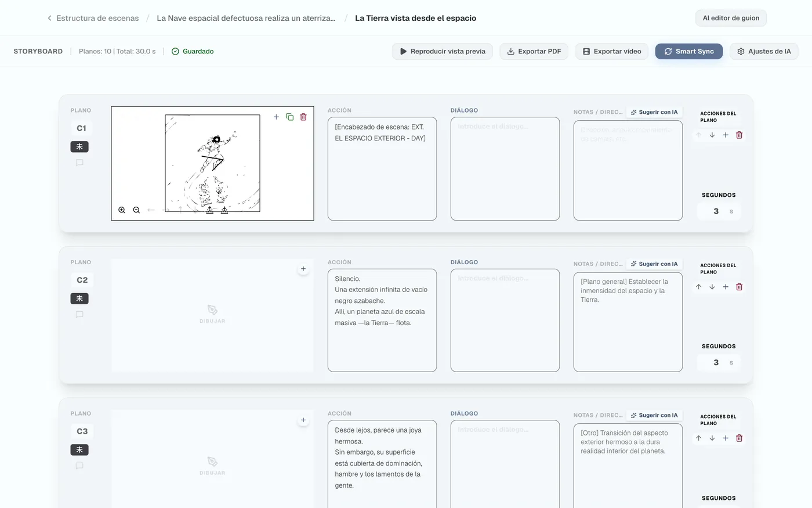Move plano C2 up with the arrow

click(x=698, y=287)
